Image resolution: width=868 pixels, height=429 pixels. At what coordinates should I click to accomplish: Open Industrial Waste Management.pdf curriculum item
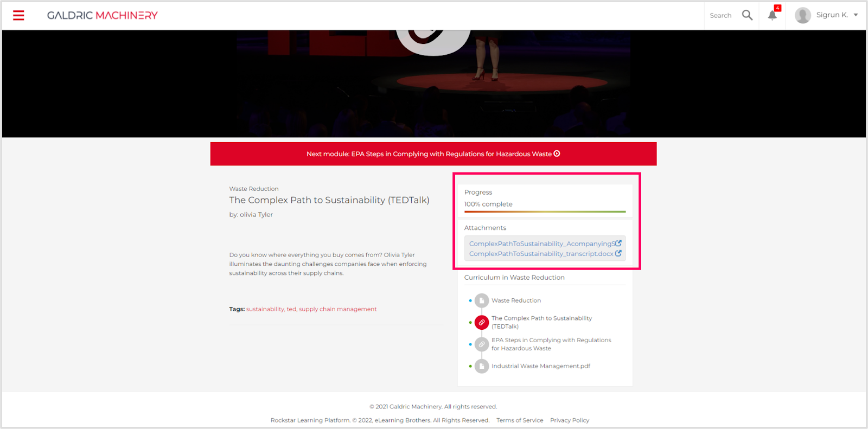(x=541, y=366)
